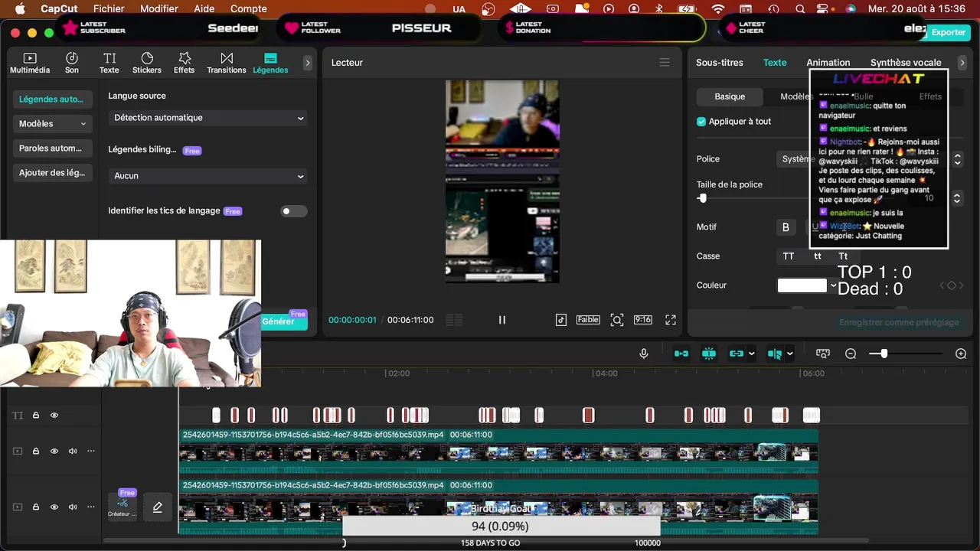980x551 pixels.
Task: Open the Texte tool panel
Action: coord(109,63)
